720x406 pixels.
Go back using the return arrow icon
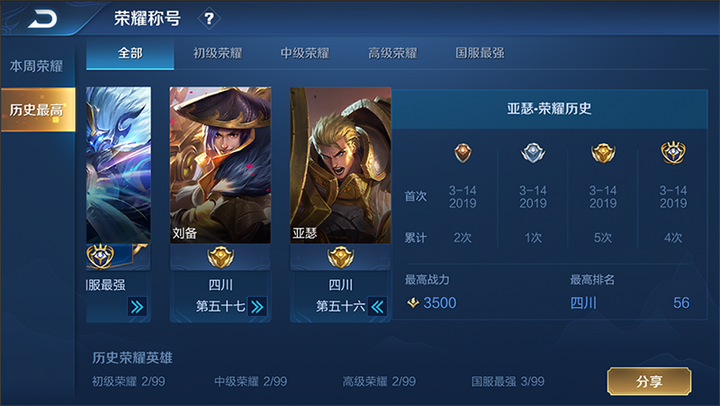43,19
